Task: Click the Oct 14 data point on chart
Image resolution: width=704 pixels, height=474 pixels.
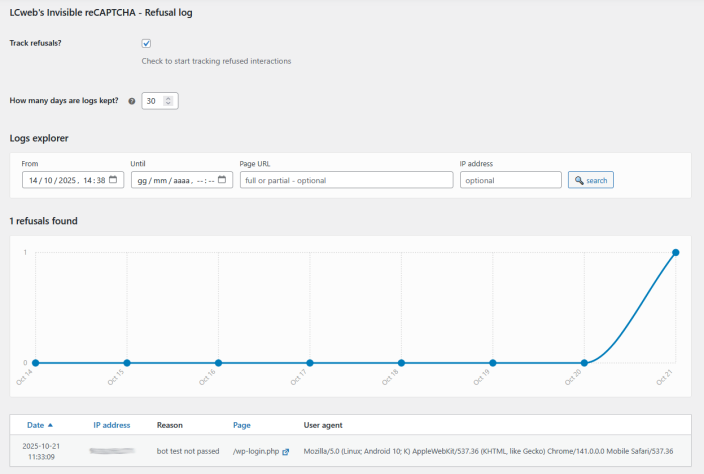Action: tap(35, 362)
